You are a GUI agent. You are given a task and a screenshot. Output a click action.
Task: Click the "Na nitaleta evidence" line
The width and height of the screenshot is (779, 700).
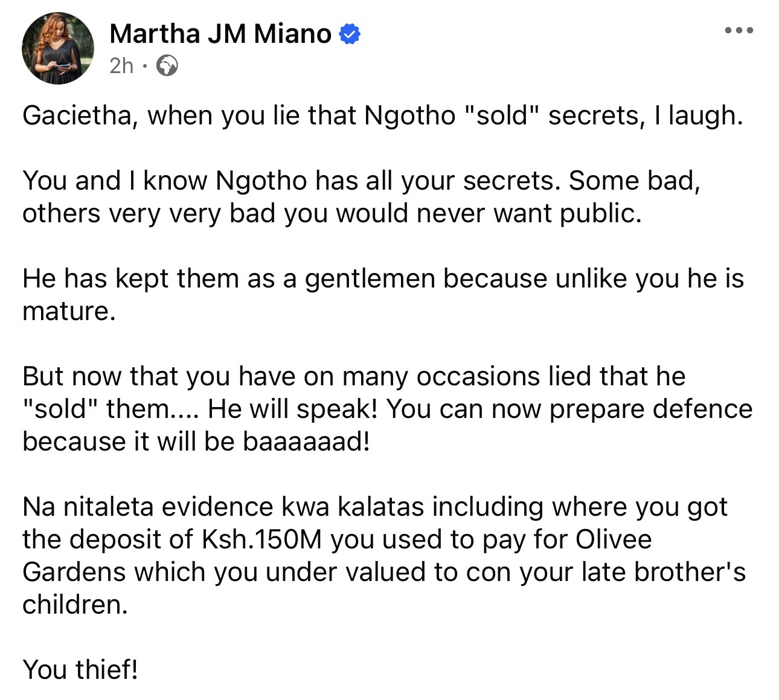point(374,507)
